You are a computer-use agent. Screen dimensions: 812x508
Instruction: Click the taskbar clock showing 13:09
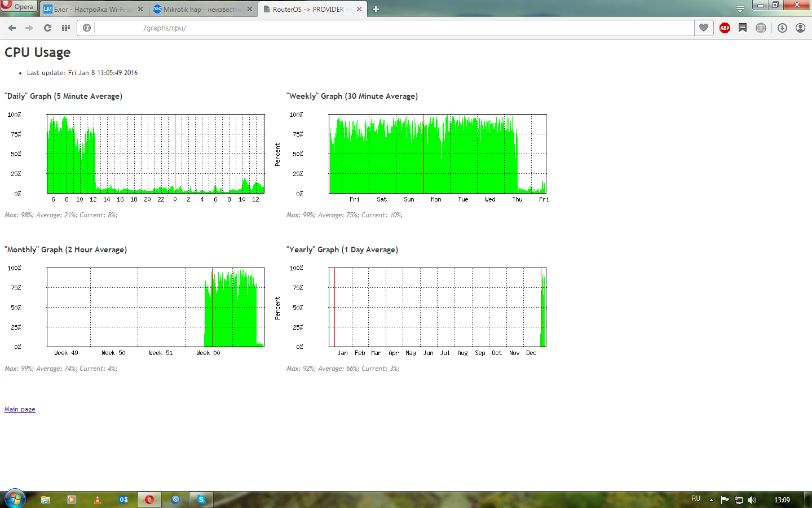[x=782, y=500]
